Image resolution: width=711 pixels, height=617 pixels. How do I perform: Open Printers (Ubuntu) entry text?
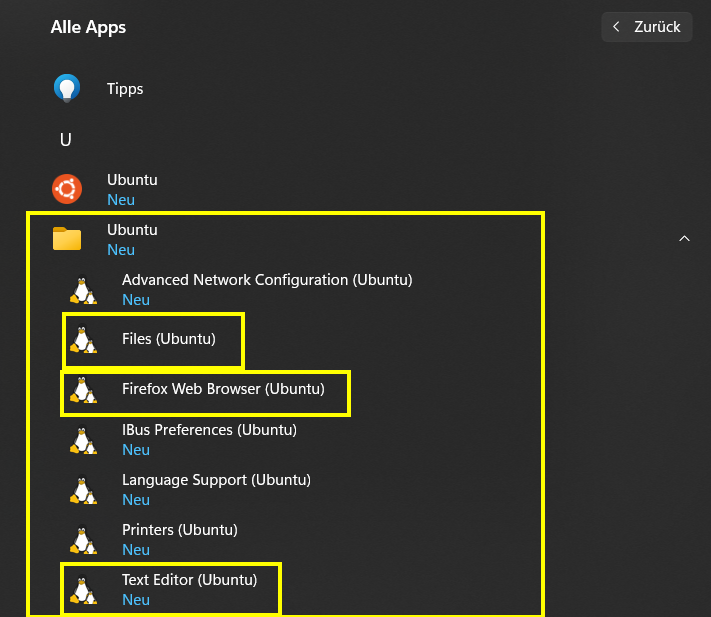(180, 530)
